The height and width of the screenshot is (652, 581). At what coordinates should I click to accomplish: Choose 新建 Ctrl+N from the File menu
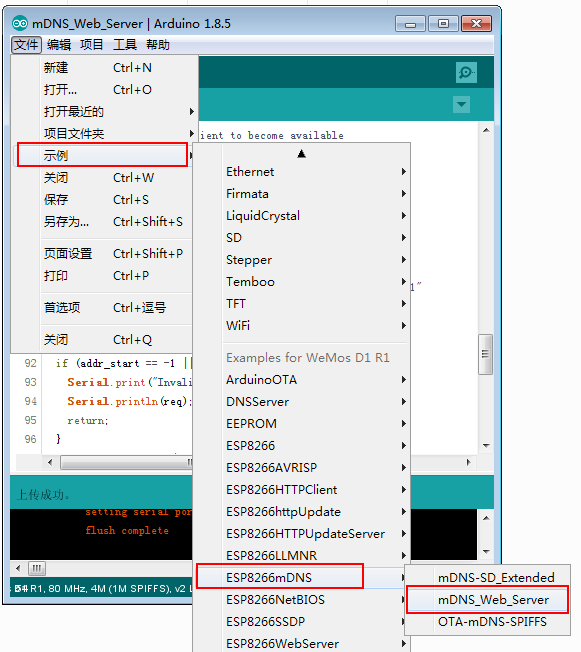tap(104, 67)
